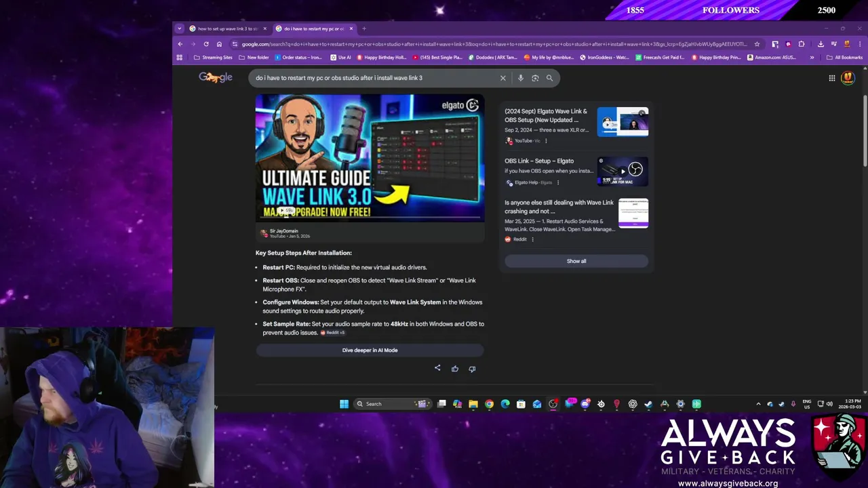This screenshot has height=488, width=868.
Task: Click the ENG US language indicator
Action: 807,404
